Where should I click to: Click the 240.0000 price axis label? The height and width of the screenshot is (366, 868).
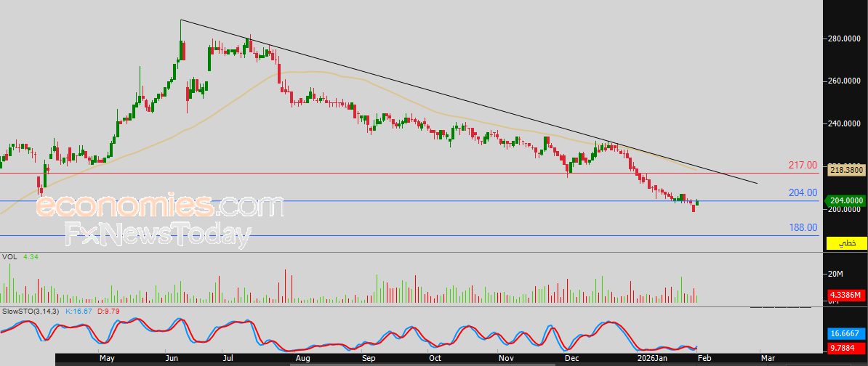(x=844, y=124)
